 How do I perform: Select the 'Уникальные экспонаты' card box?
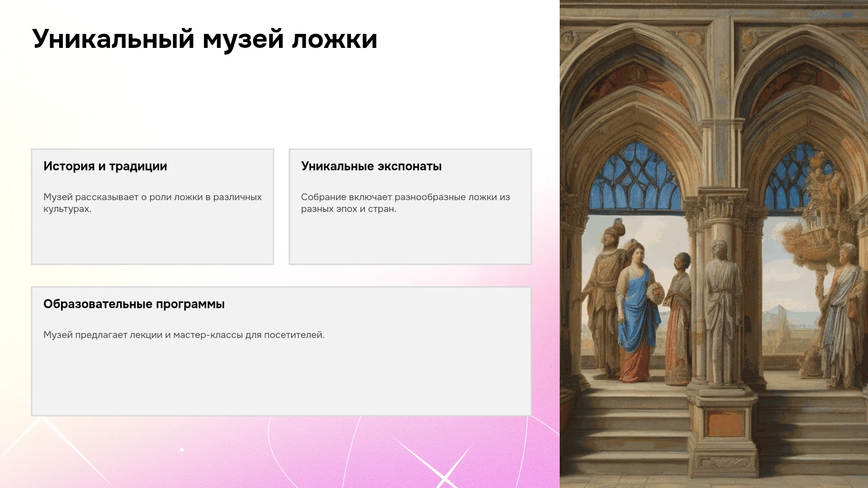pyautogui.click(x=410, y=206)
